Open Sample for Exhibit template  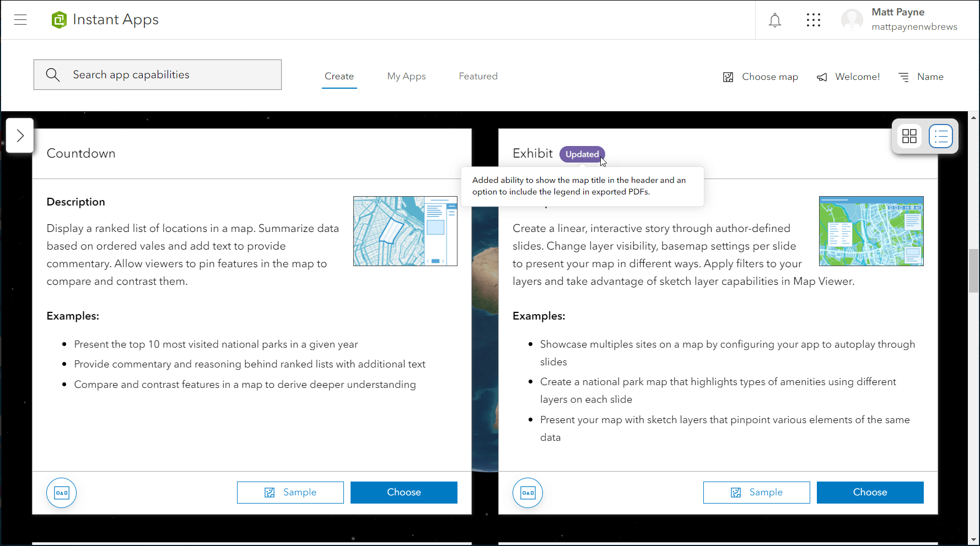[x=757, y=493]
